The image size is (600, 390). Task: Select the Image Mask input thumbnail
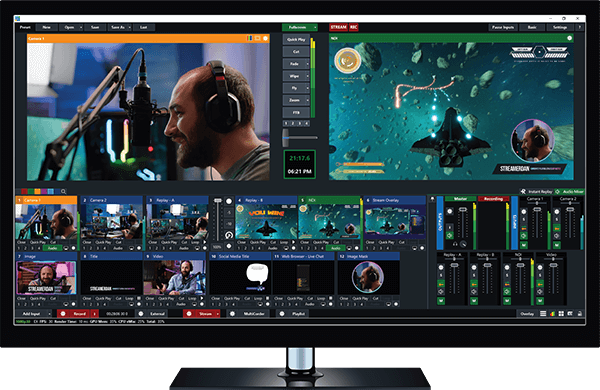[x=368, y=277]
